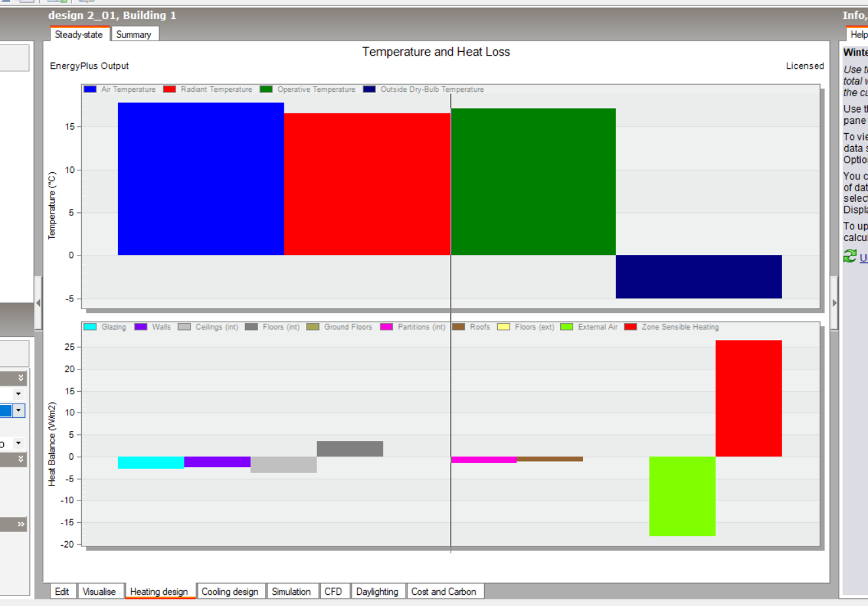Click the Floors (int) legend swatch
Screen dimensions: 868x606
pyautogui.click(x=252, y=327)
